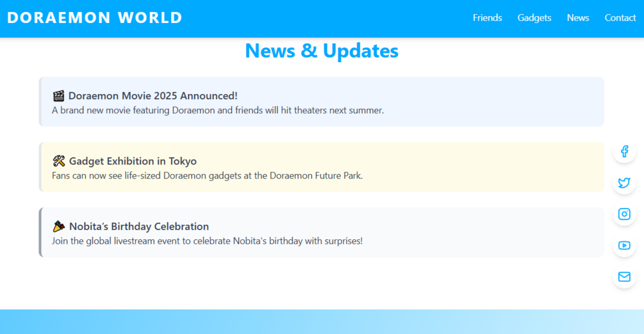Click the email envelope icon
The image size is (644, 334).
point(624,277)
